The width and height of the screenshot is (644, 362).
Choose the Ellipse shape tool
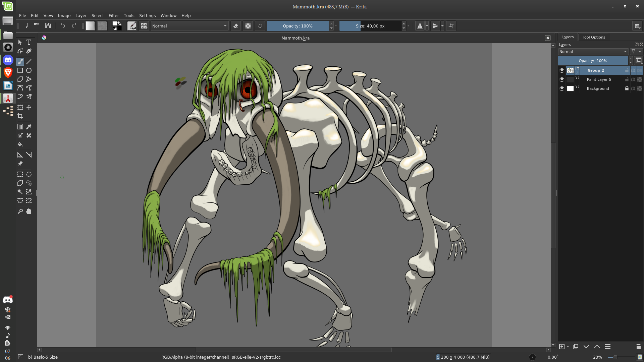[29, 70]
